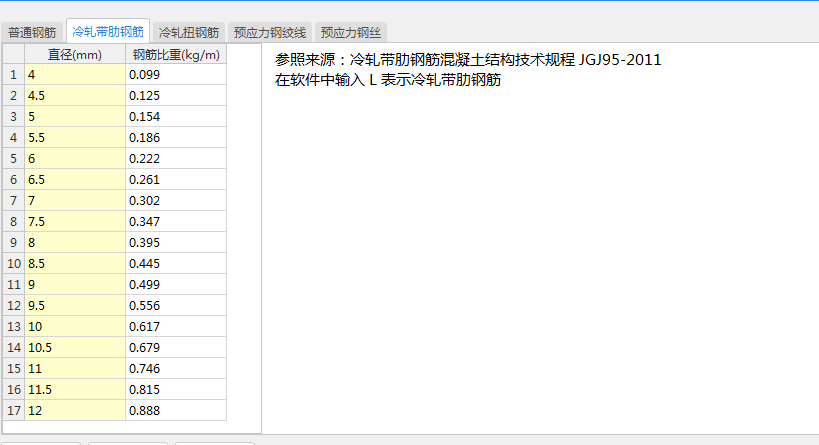This screenshot has width=819, height=445.
Task: Switch to the 普通钢筋 tab
Action: [x=32, y=32]
